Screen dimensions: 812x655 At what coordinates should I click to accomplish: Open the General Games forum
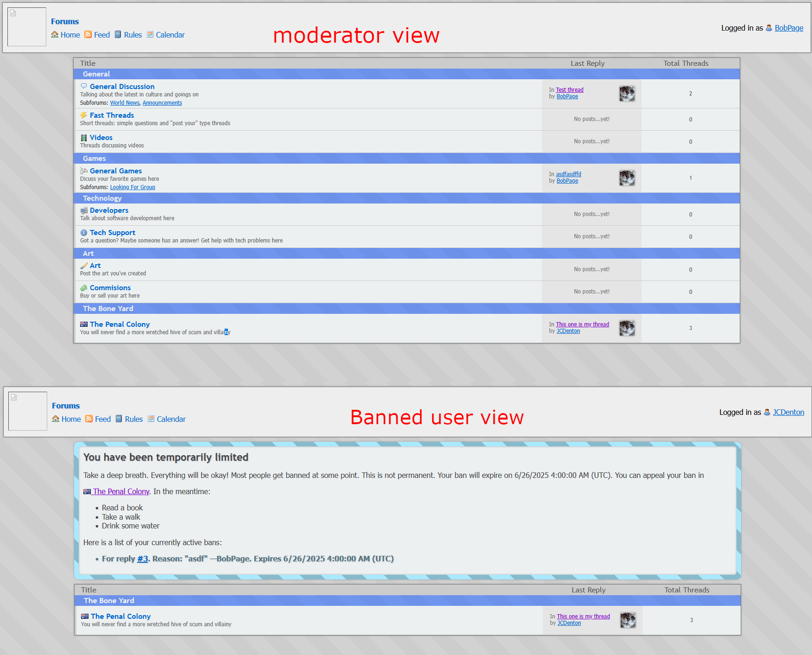pos(116,171)
